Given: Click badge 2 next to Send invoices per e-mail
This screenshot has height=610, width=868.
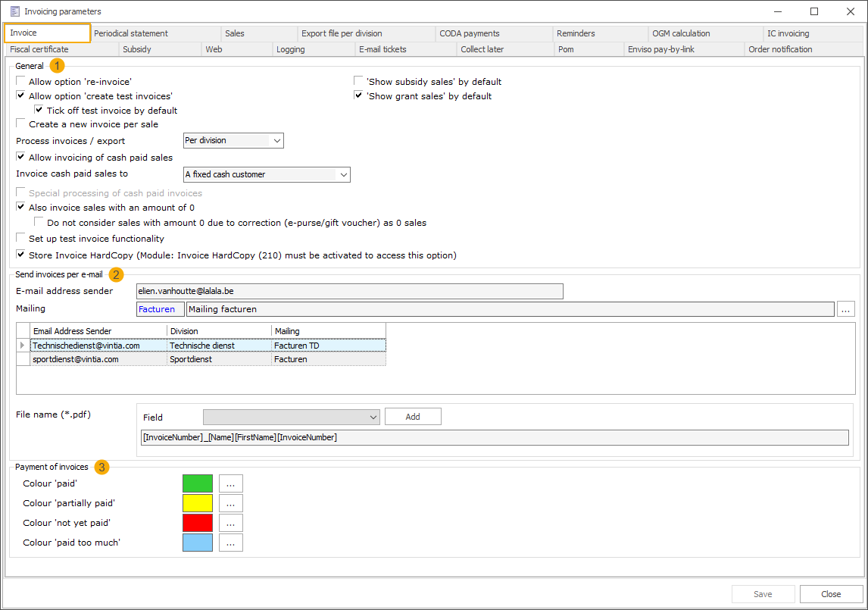Looking at the screenshot, I should 115,274.
